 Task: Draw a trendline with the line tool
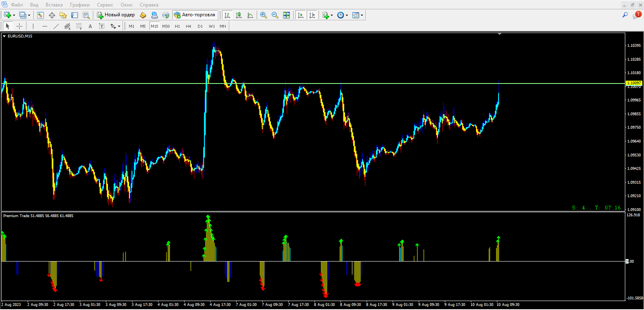point(56,26)
